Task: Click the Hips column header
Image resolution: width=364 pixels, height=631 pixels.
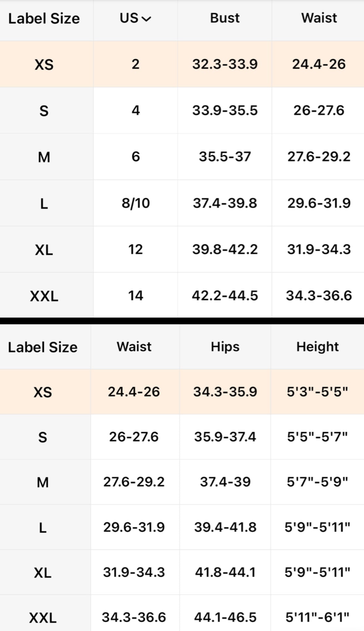Action: 225,347
